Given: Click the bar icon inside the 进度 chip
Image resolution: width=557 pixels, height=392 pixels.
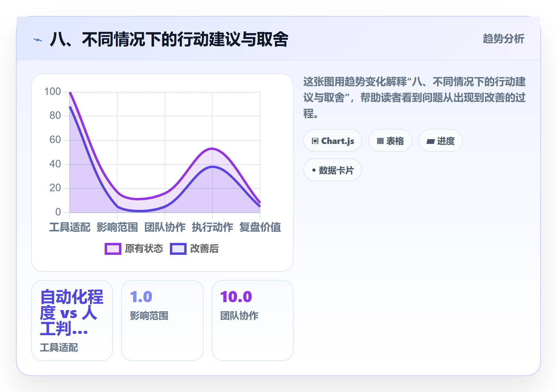Looking at the screenshot, I should pyautogui.click(x=430, y=142).
